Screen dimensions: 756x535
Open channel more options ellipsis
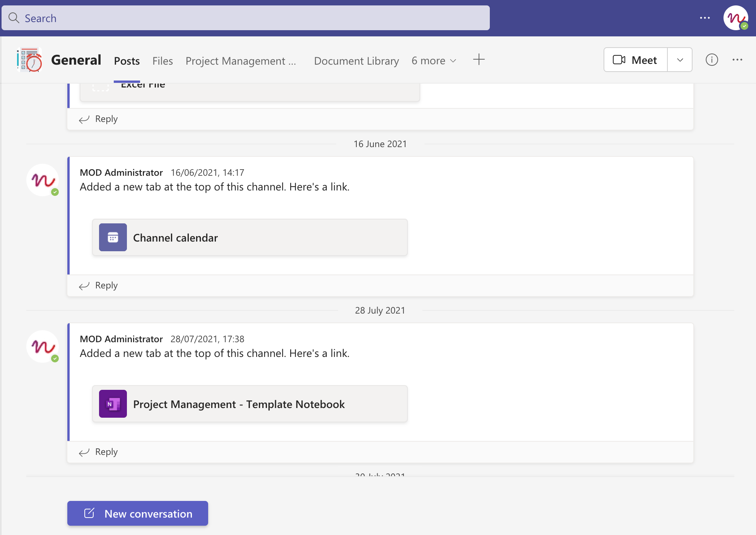pos(737,60)
